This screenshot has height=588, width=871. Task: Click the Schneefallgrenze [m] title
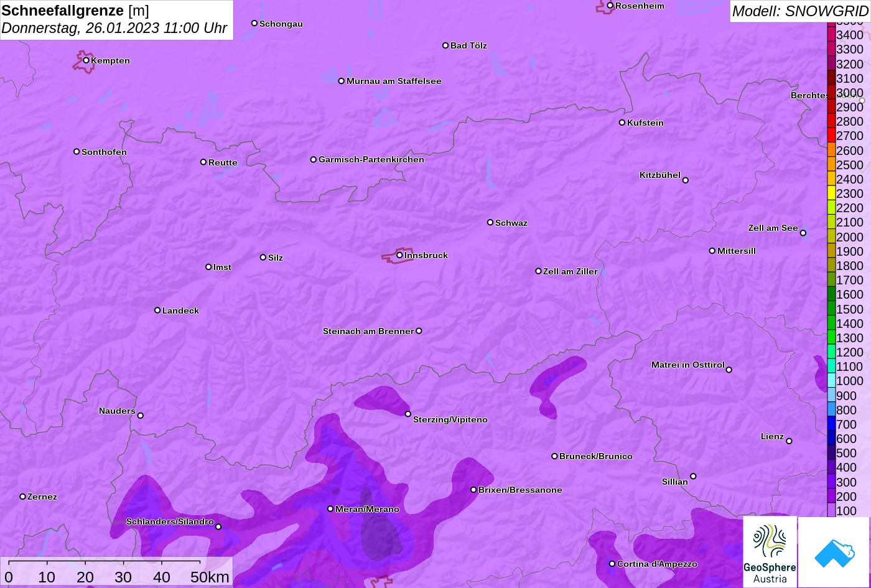click(75, 11)
